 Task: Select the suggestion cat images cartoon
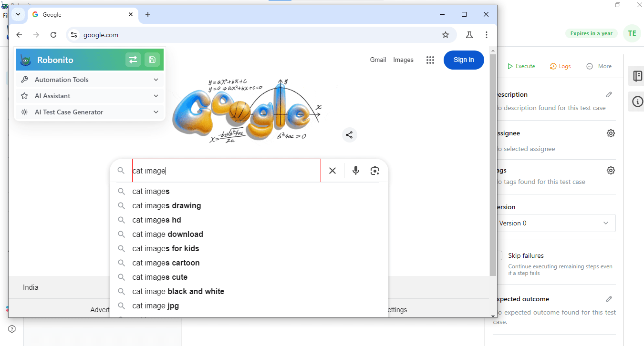[249, 263]
